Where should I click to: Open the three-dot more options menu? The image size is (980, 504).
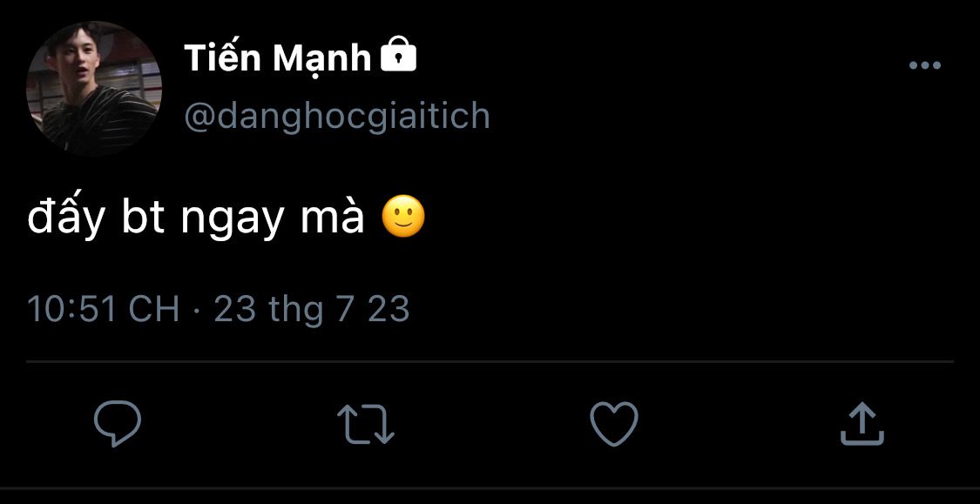point(924,65)
